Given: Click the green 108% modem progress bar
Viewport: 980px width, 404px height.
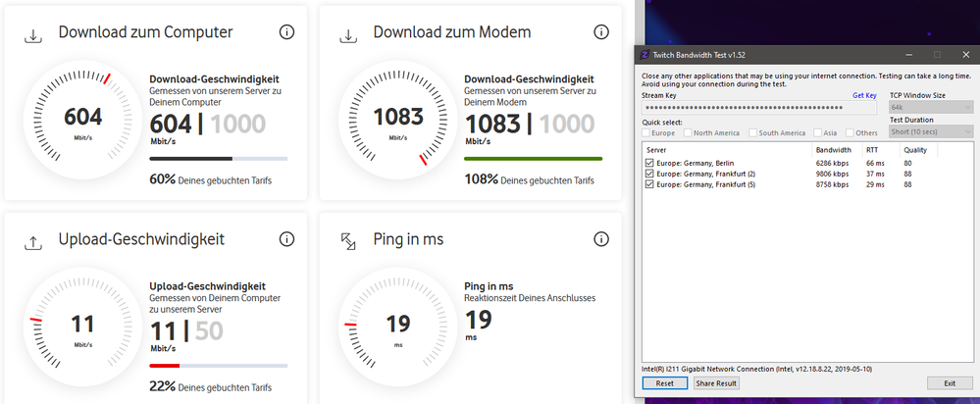Looking at the screenshot, I should 533,159.
